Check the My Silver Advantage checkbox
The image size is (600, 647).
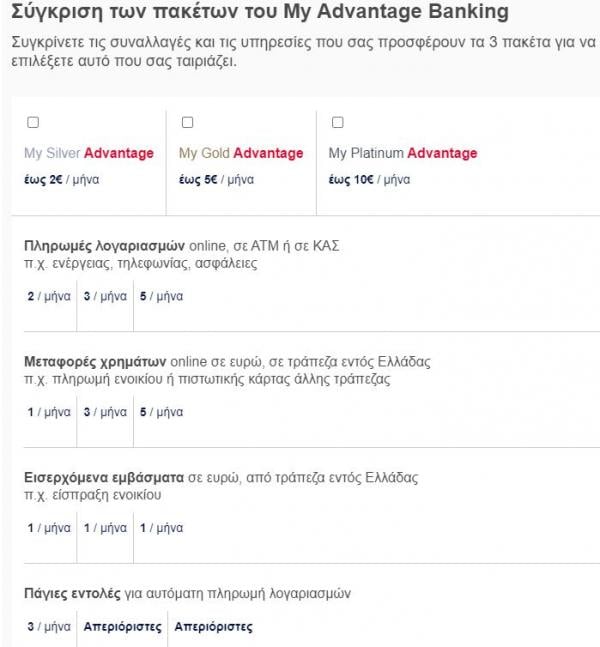tap(33, 123)
